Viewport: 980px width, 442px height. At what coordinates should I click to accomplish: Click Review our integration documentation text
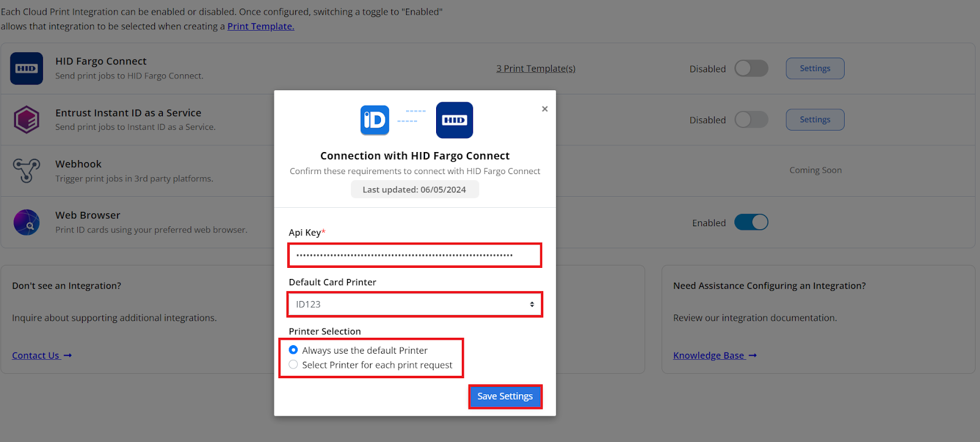pos(755,318)
